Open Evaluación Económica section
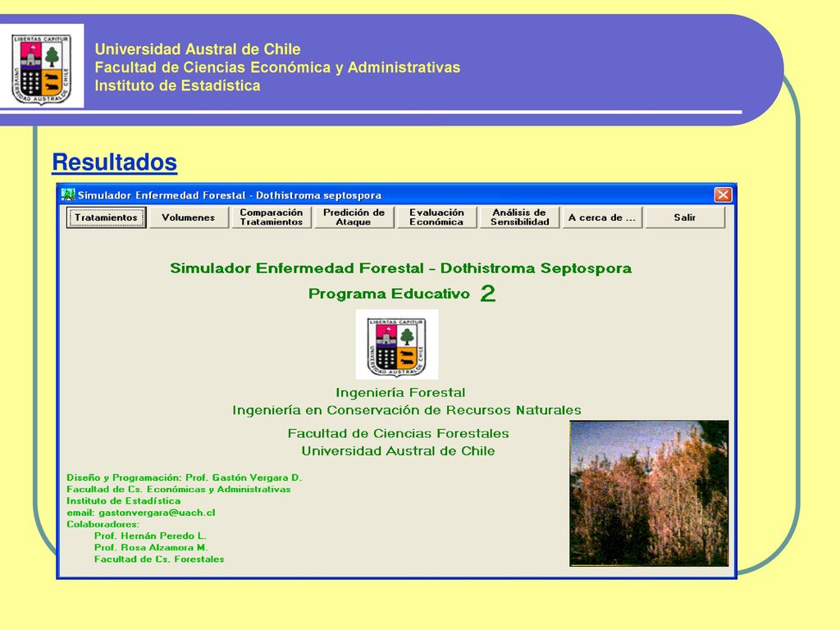840x630 pixels. click(x=436, y=217)
